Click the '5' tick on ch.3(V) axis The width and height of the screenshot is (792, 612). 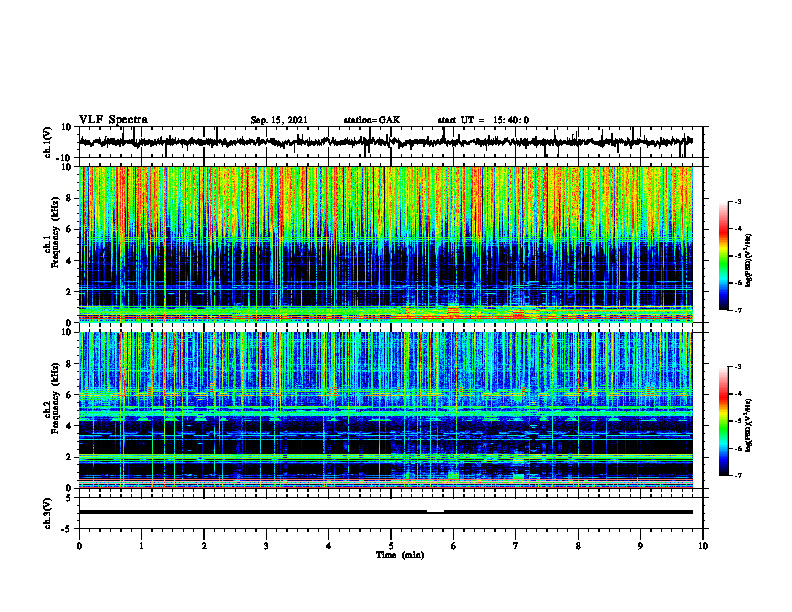69,498
